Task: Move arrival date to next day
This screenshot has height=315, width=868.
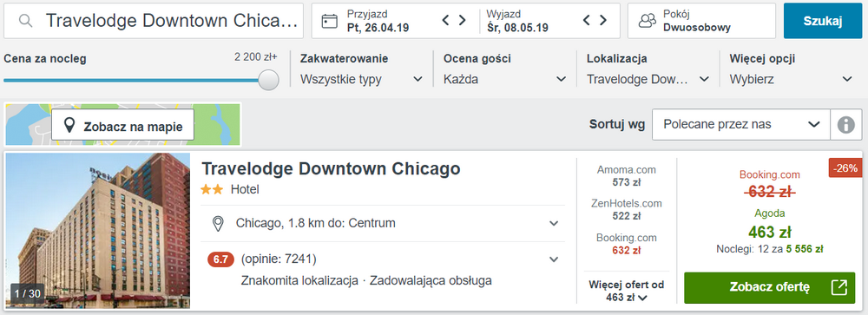Action: coord(463,21)
